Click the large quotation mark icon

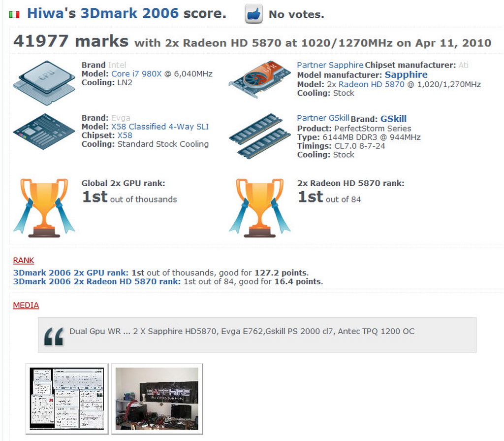pyautogui.click(x=54, y=337)
